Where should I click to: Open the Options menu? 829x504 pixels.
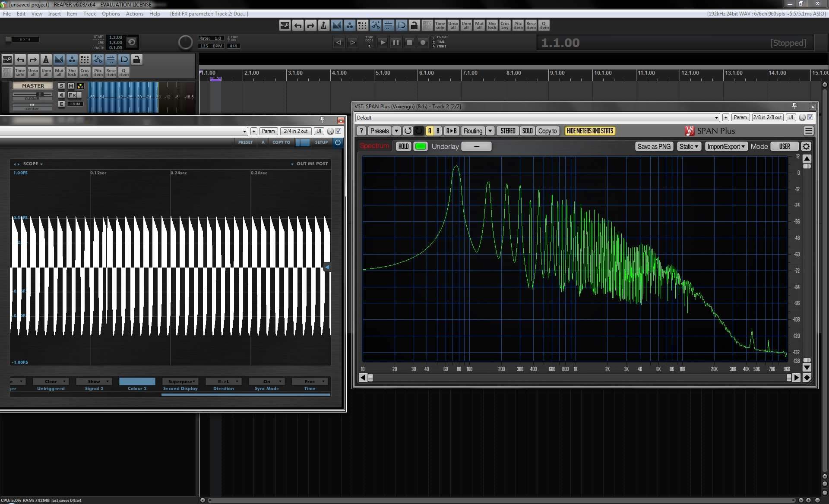point(111,14)
